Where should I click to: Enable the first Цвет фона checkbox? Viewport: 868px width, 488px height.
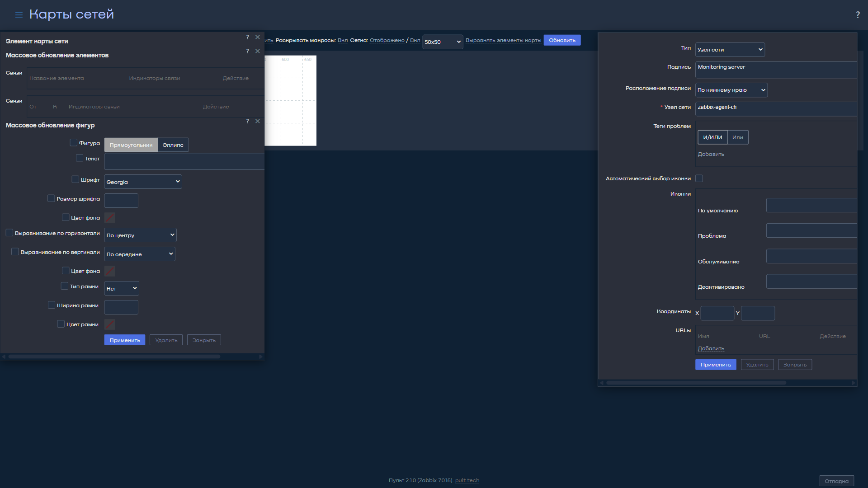(66, 217)
